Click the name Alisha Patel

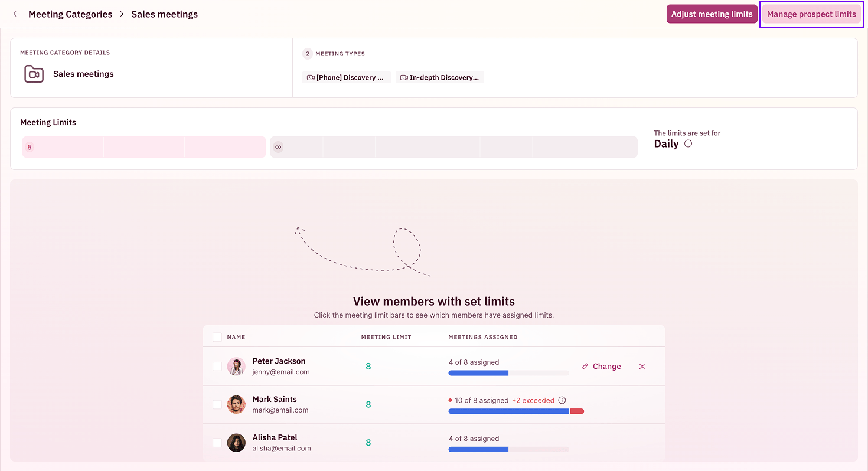pos(275,437)
